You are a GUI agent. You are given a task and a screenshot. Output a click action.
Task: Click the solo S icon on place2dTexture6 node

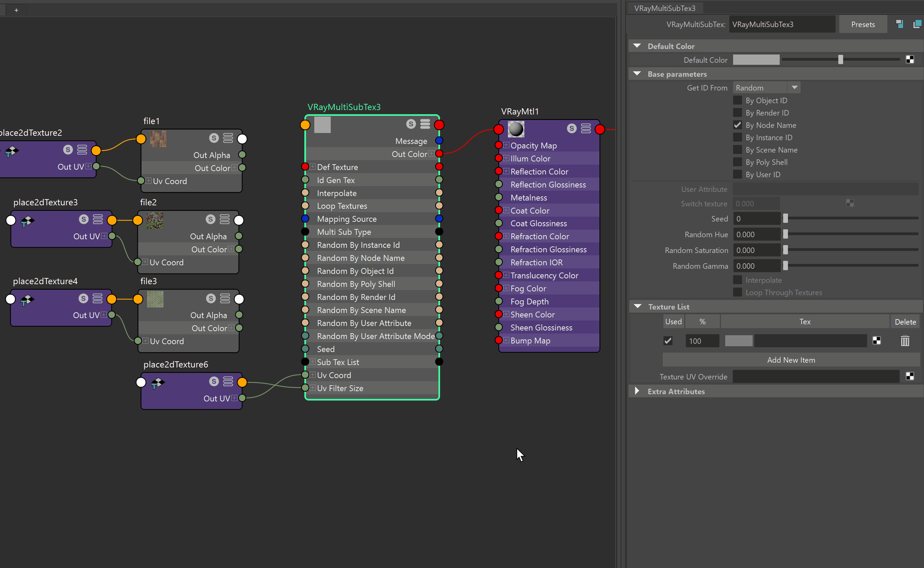point(214,381)
